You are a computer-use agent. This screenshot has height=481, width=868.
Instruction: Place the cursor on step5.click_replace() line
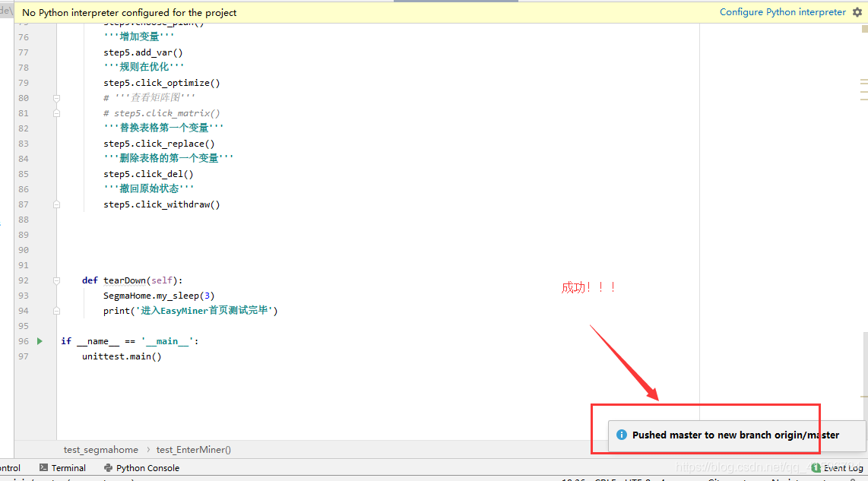pyautogui.click(x=159, y=144)
